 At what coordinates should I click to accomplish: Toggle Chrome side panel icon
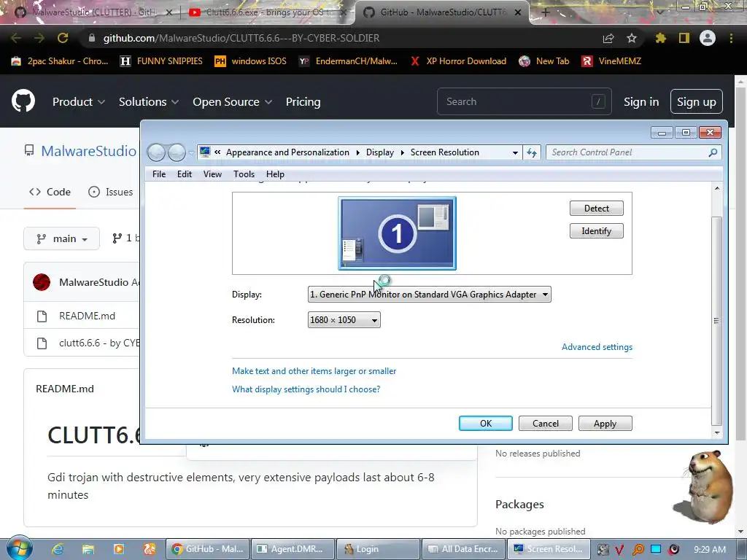click(x=684, y=38)
